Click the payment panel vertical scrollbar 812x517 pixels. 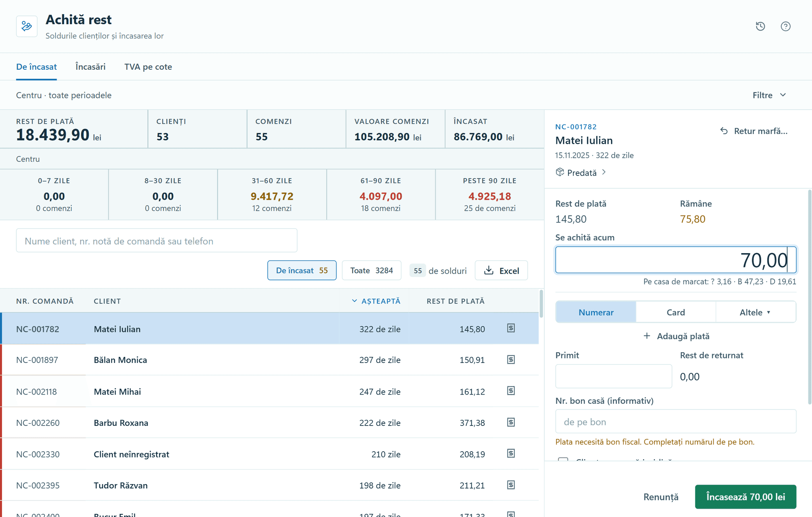click(x=810, y=297)
